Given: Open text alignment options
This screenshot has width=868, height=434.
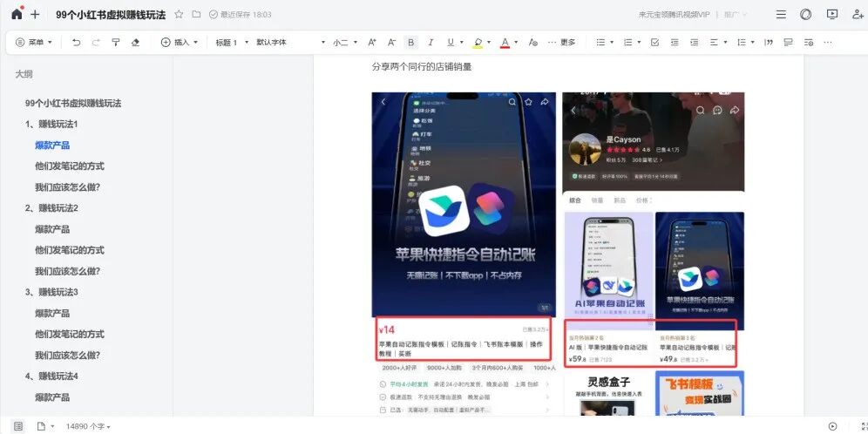Looking at the screenshot, I should [x=717, y=42].
